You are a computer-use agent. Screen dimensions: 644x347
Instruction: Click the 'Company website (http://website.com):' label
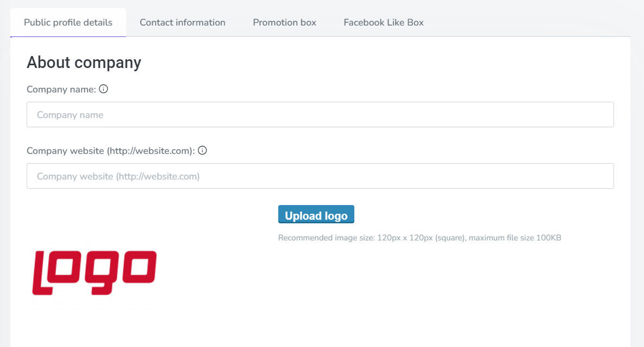(110, 151)
